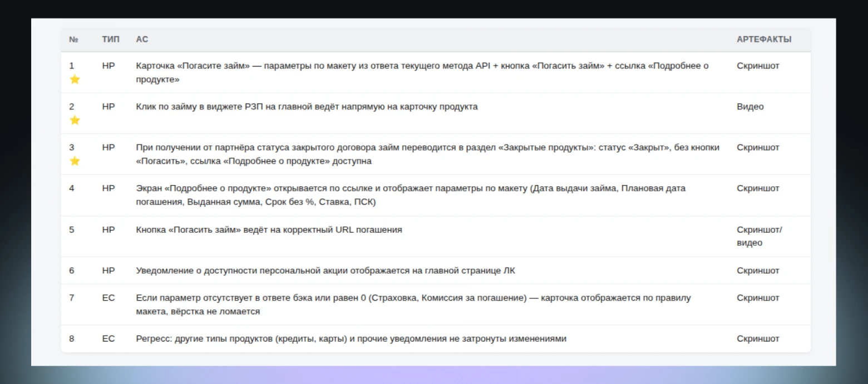Click "Скриншот" in the row 4 artifacts

(758, 188)
